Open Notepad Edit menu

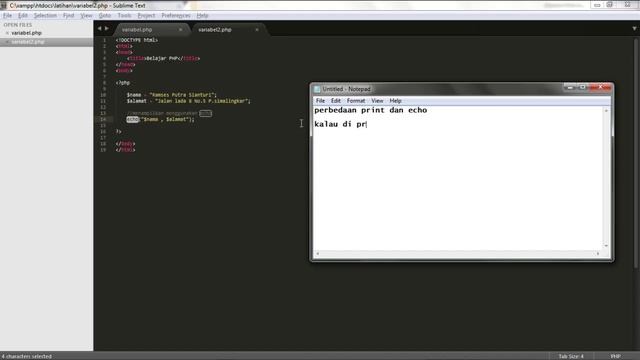(x=336, y=101)
